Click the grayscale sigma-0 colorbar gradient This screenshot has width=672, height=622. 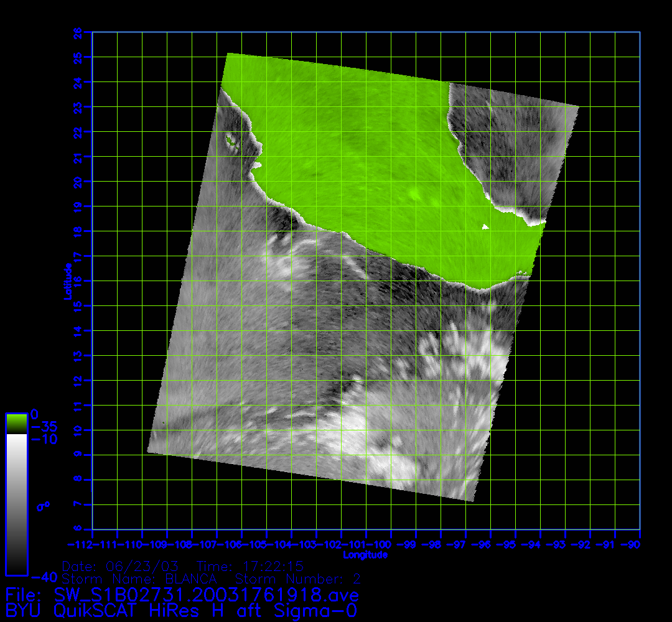tap(16, 504)
